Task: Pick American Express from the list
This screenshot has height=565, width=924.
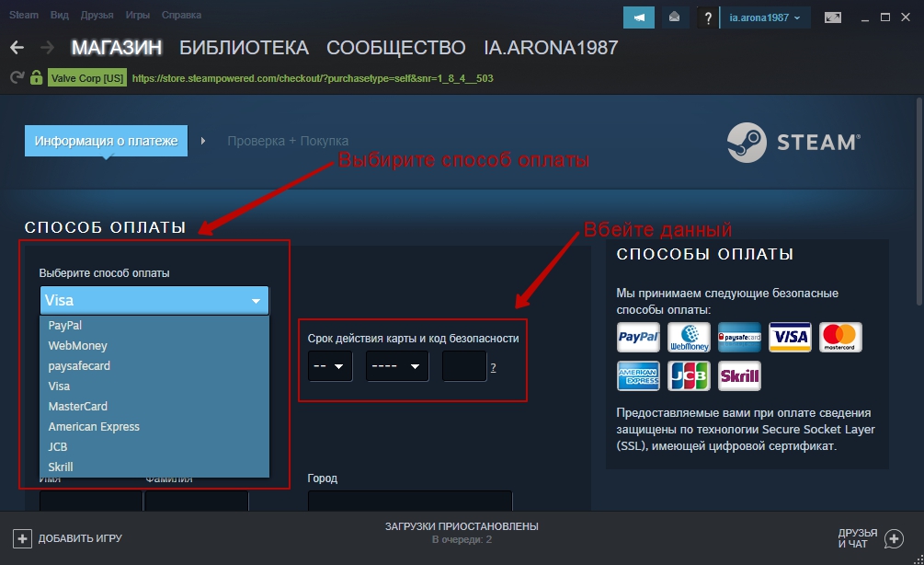Action: pos(154,426)
